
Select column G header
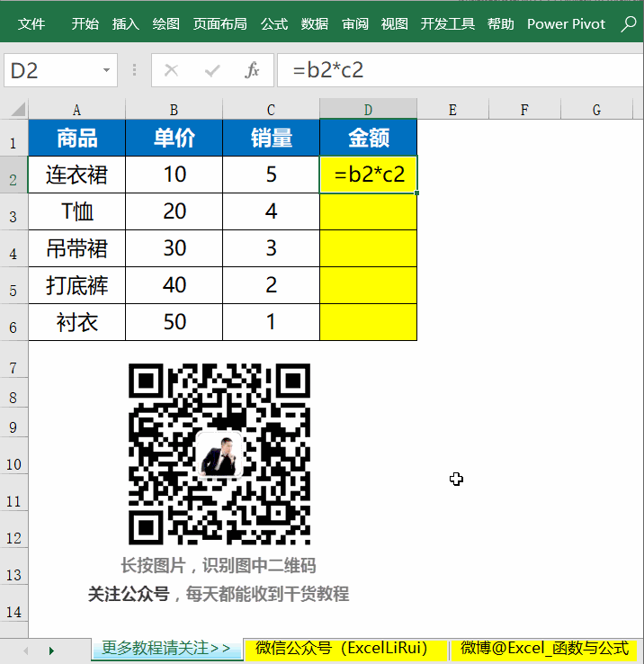(x=596, y=110)
